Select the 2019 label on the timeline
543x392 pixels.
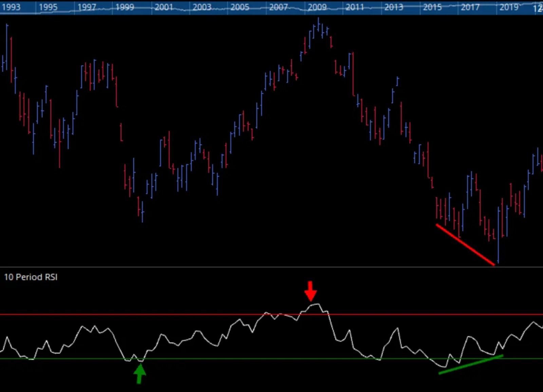pos(509,7)
